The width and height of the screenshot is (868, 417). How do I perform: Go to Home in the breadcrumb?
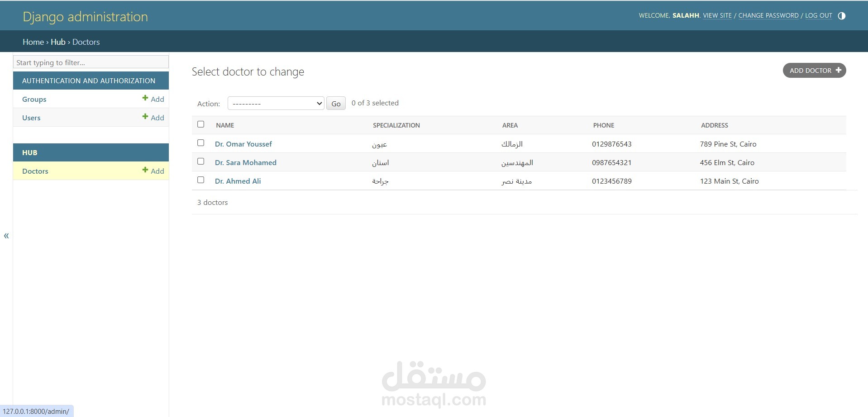(x=33, y=42)
